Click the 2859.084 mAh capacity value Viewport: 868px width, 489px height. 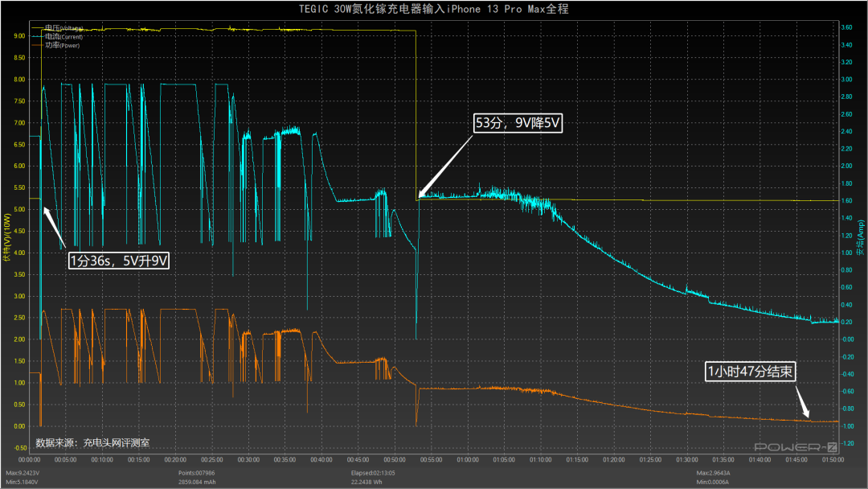point(197,482)
